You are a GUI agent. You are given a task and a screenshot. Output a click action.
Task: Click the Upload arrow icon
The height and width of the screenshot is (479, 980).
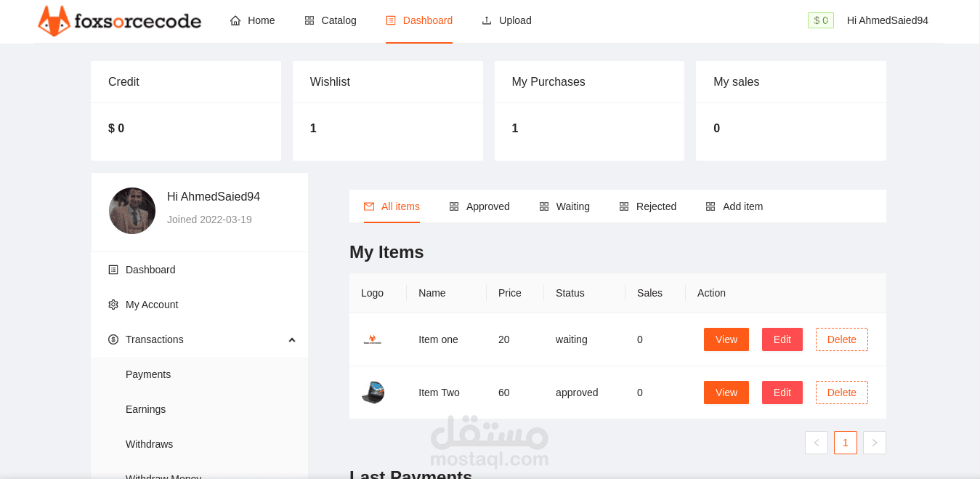(487, 20)
